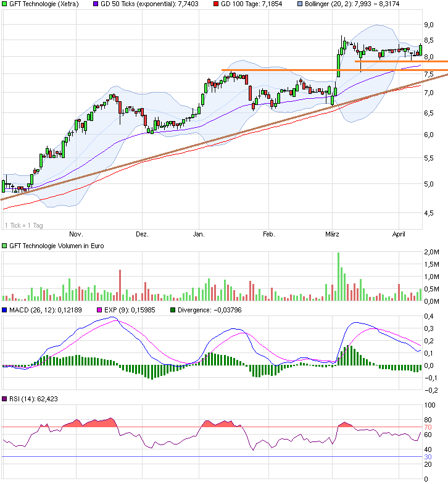This screenshot has height=484, width=448.
Task: Click the green GFT Technologie (Xetra) legend swatch
Action: (4, 4)
